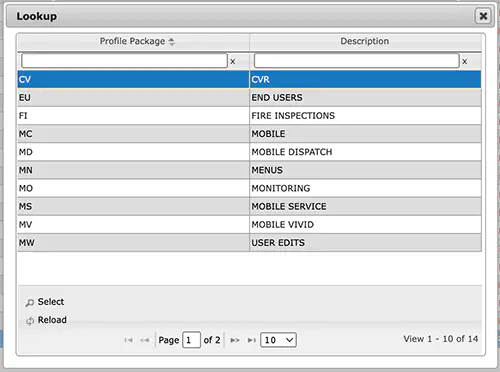Viewport: 500px width, 372px height.
Task: Go to the previous page of results
Action: point(145,340)
